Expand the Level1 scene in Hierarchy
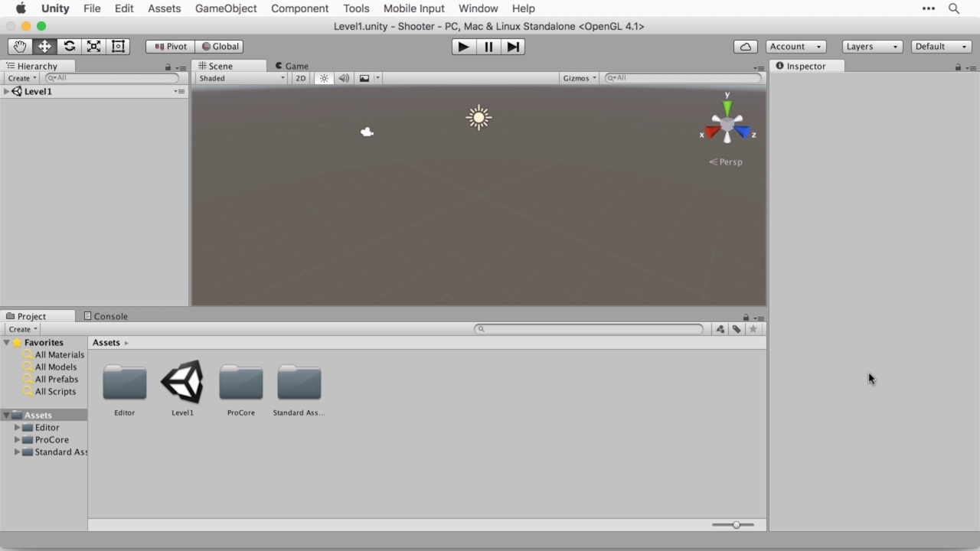Image resolution: width=980 pixels, height=551 pixels. 6,91
